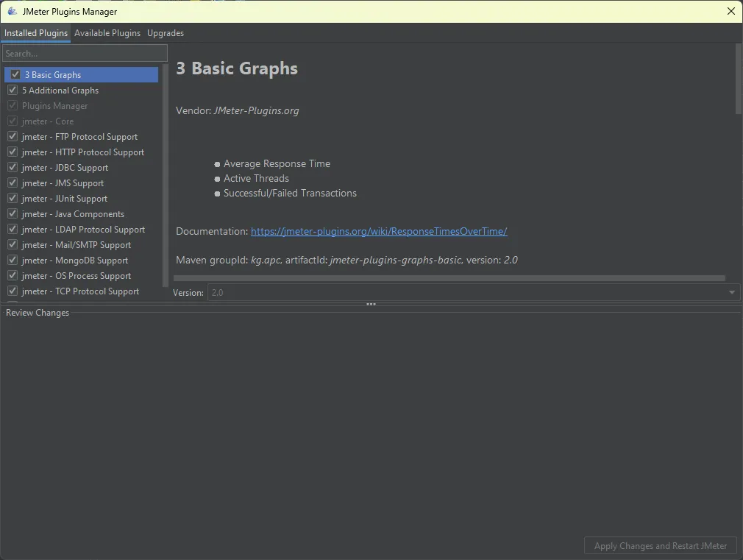The width and height of the screenshot is (743, 560).
Task: Toggle the jmeter - Java Components checkbox
Action: (x=13, y=213)
